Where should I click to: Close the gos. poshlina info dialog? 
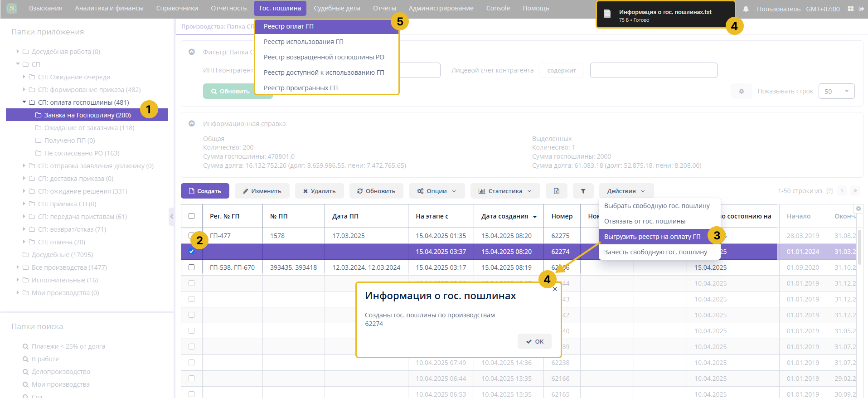click(555, 289)
